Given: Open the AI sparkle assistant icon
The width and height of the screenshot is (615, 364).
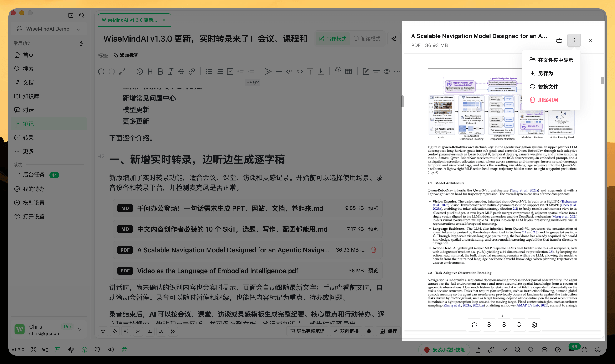Looking at the screenshot, I should pos(394,39).
